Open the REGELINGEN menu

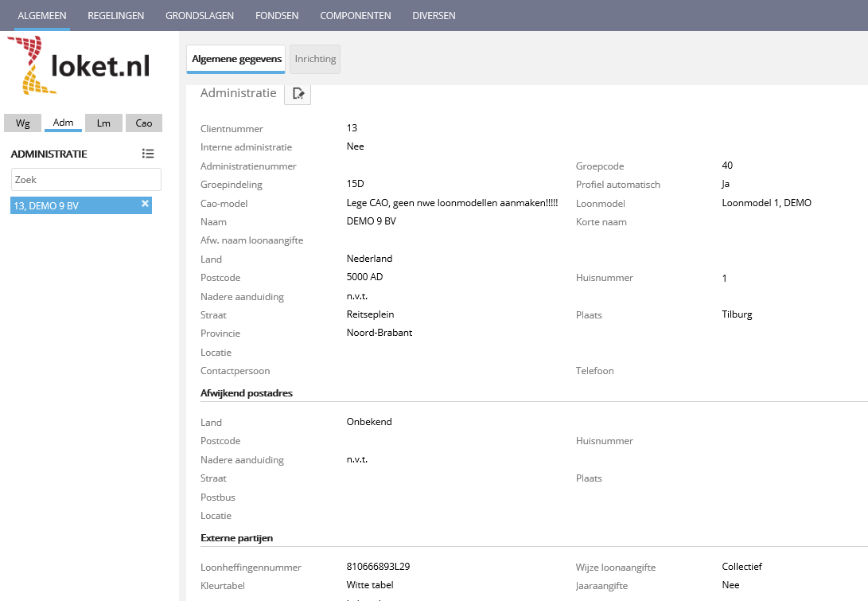[x=116, y=15]
